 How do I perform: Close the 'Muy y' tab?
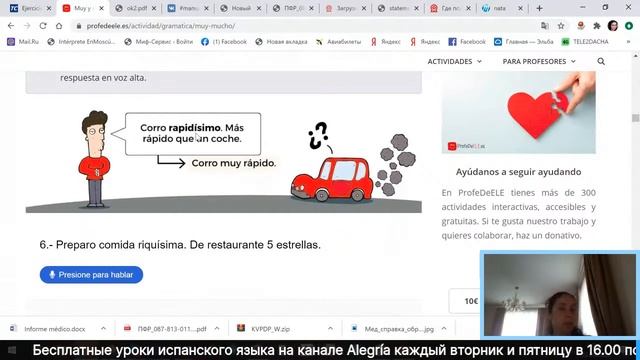click(101, 8)
